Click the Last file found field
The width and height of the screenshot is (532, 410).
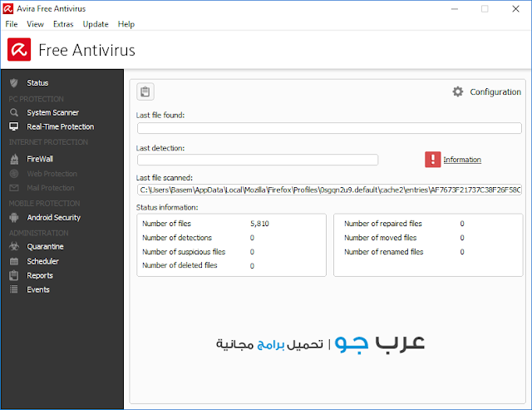[329, 128]
